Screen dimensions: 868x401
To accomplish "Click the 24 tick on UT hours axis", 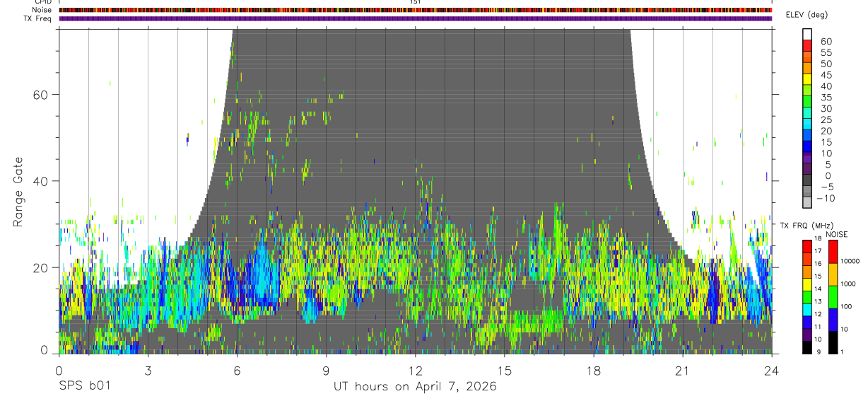I will [772, 370].
